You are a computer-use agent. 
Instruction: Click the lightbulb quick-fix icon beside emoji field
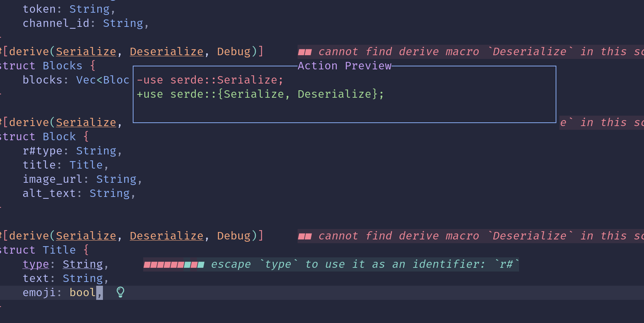point(120,292)
